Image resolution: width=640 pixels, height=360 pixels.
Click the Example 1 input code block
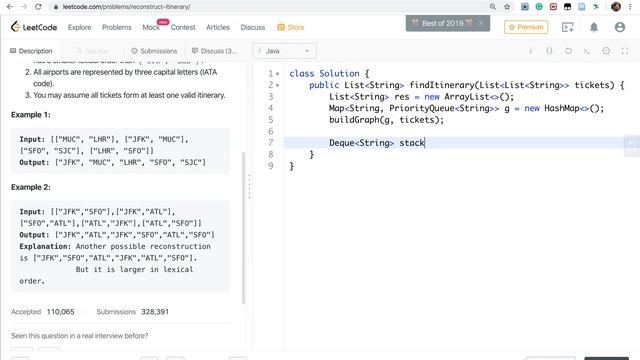120,151
